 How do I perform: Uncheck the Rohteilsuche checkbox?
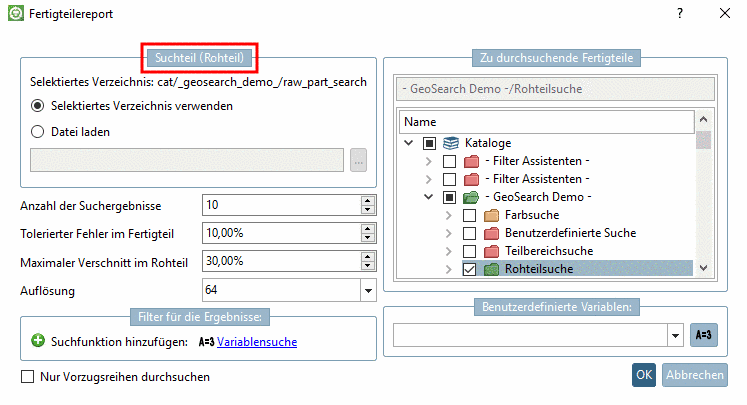469,269
